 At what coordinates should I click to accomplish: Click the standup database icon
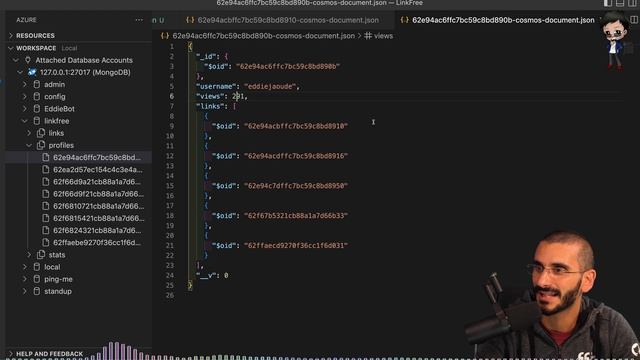[37, 291]
